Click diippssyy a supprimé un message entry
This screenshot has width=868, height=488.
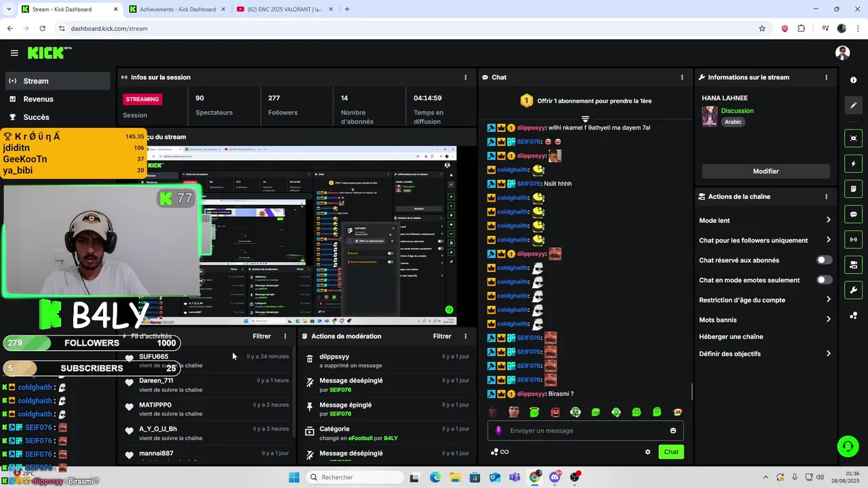click(x=387, y=361)
